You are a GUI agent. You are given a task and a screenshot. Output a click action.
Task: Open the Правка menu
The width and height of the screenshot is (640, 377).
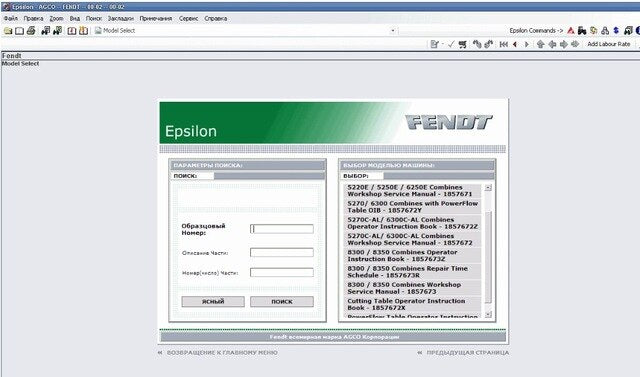[x=33, y=18]
